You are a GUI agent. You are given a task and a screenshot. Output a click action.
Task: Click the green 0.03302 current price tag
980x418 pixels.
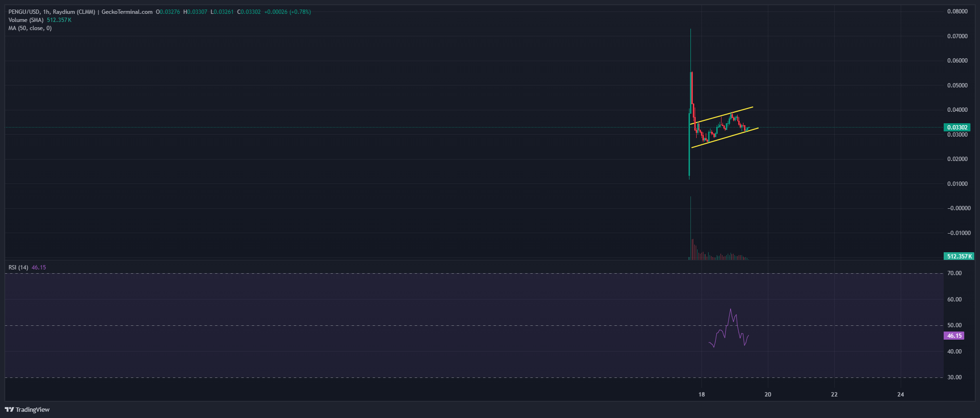tap(957, 128)
